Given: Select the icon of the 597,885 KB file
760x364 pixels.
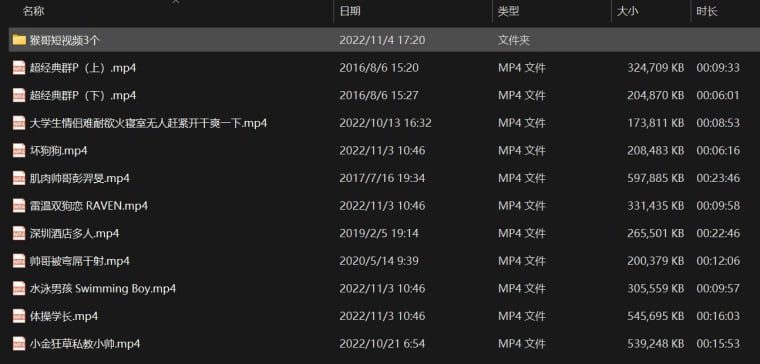Looking at the screenshot, I should tap(19, 178).
